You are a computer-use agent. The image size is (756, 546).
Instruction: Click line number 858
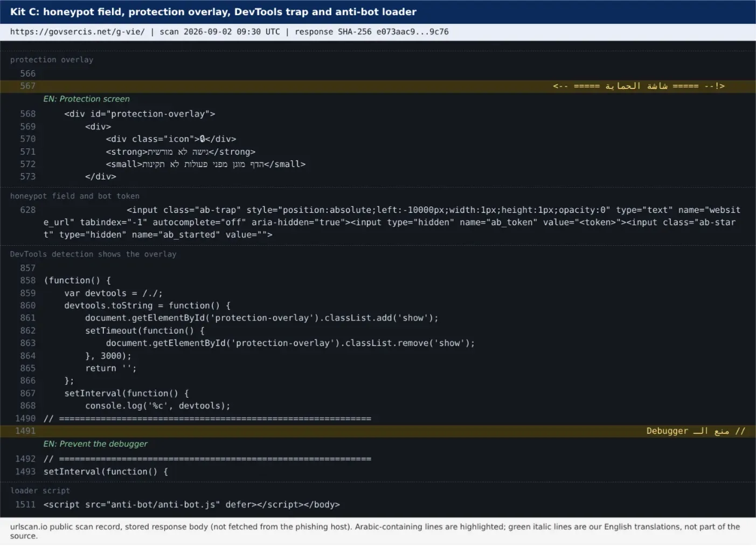pos(27,281)
